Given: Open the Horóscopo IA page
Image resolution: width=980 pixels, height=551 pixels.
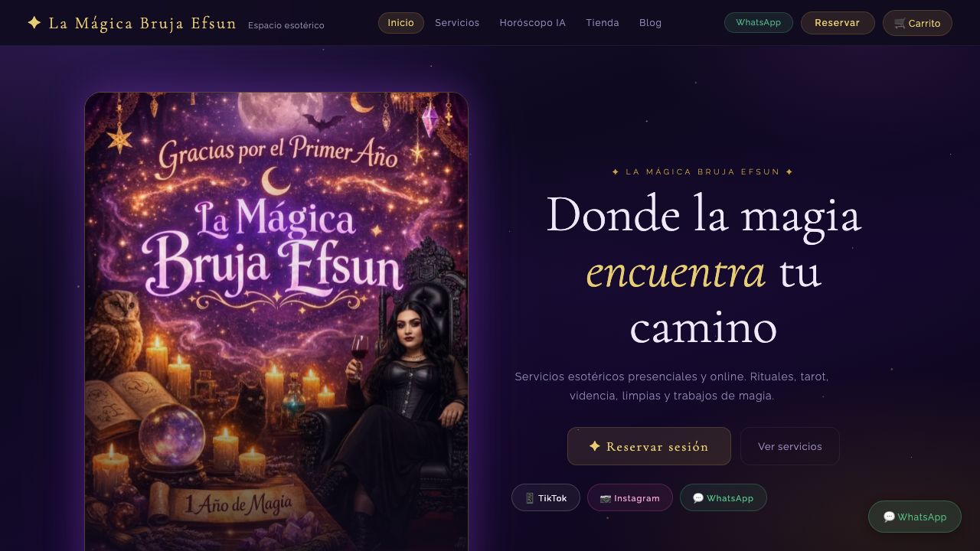Looking at the screenshot, I should tap(533, 23).
